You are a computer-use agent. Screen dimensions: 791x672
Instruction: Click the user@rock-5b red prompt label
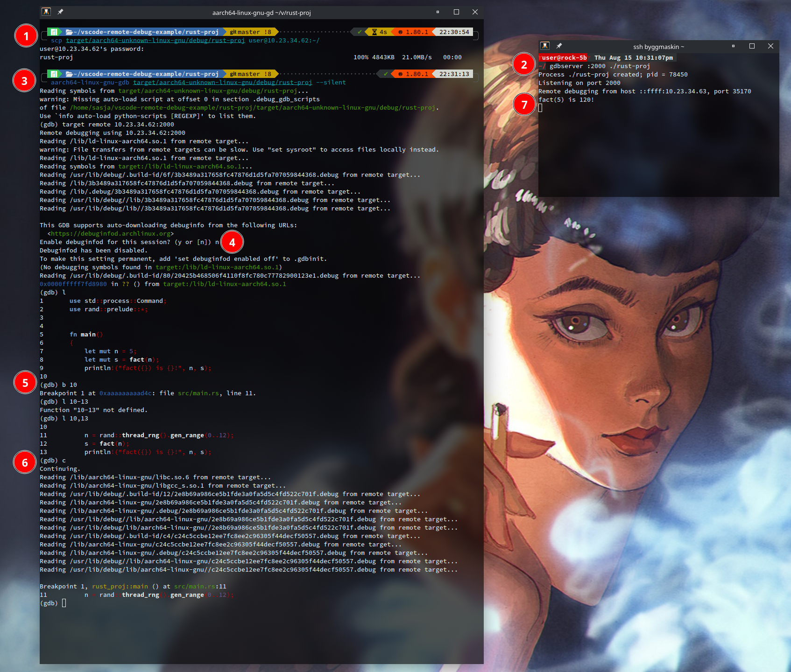point(564,58)
